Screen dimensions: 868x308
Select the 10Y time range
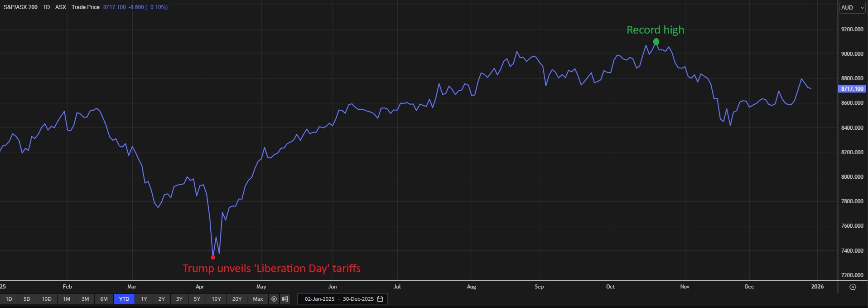pyautogui.click(x=216, y=299)
